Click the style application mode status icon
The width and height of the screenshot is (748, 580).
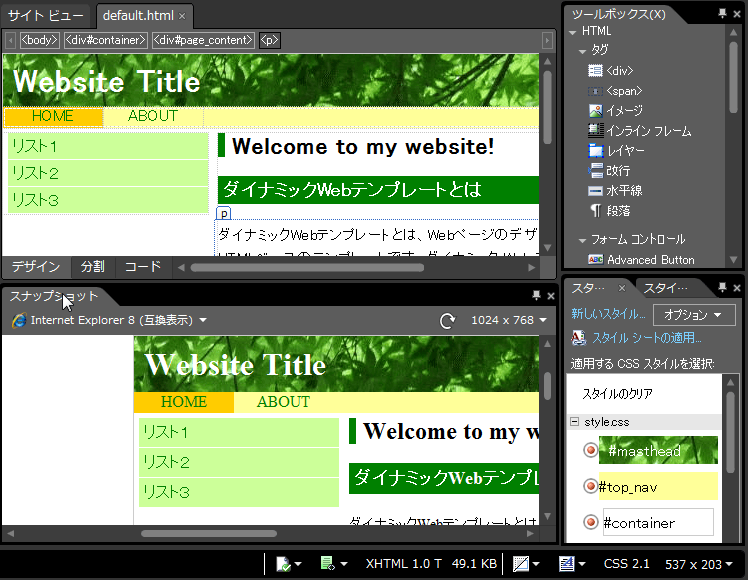[x=567, y=564]
